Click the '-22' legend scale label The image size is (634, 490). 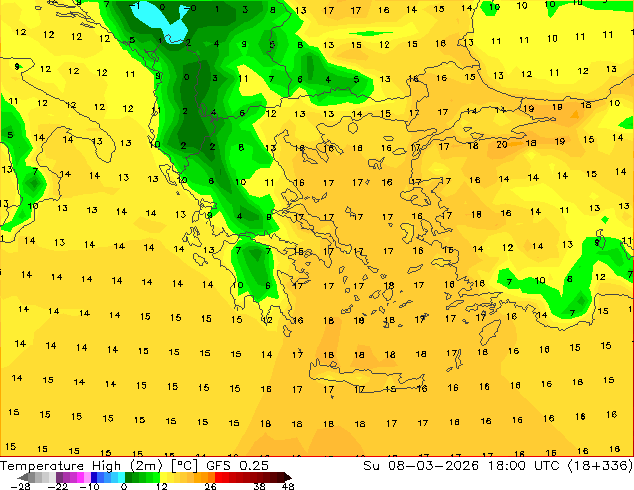(57, 486)
